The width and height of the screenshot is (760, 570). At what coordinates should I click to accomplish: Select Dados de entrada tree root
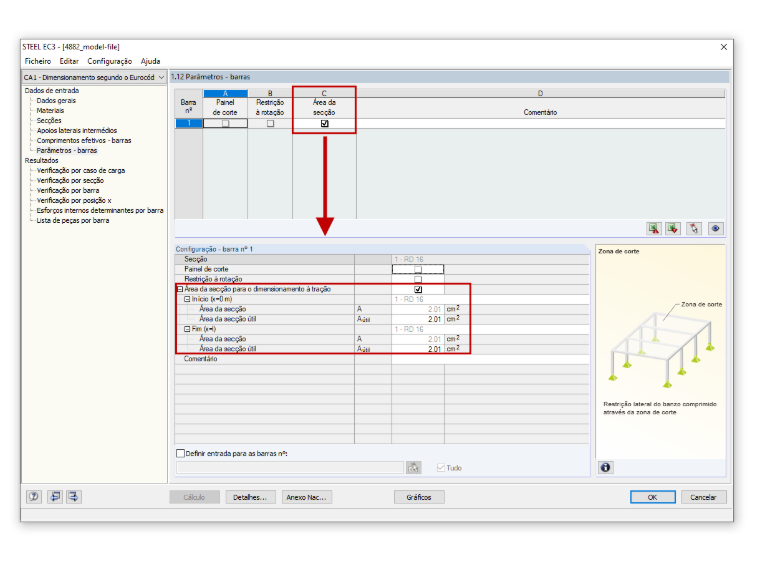point(52,91)
